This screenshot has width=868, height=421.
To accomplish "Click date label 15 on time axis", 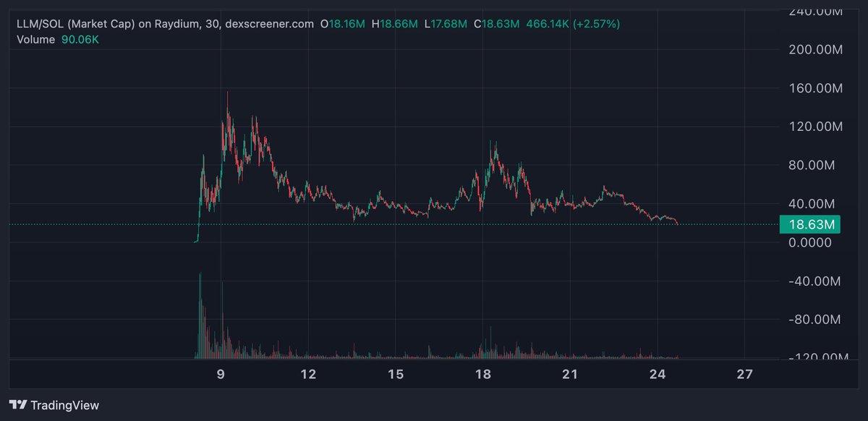I will pos(396,375).
